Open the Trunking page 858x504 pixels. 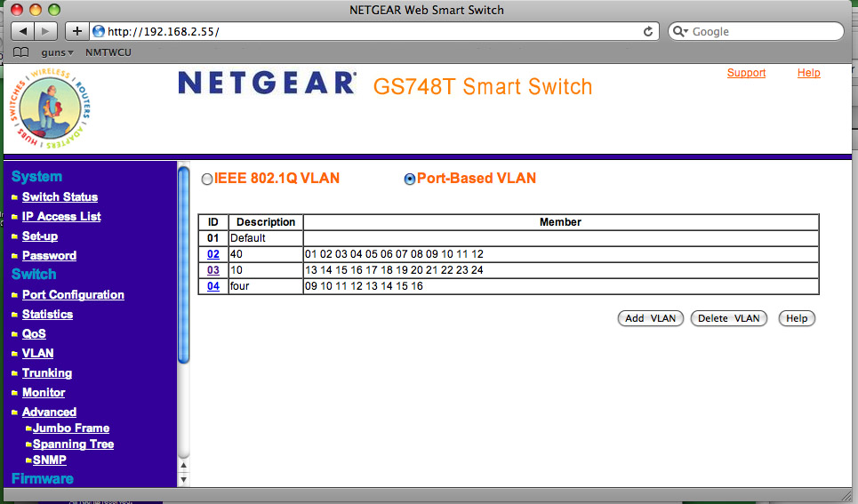click(x=47, y=373)
